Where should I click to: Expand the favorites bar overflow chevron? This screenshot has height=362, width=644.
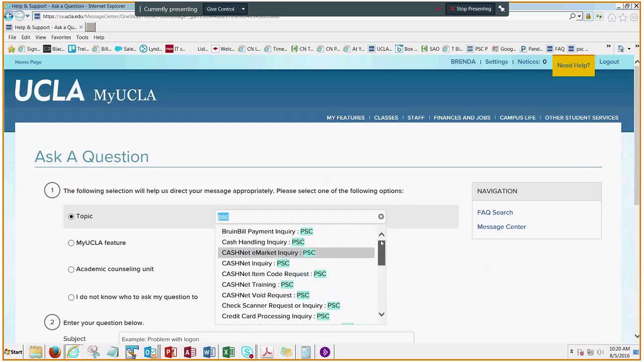[608, 47]
